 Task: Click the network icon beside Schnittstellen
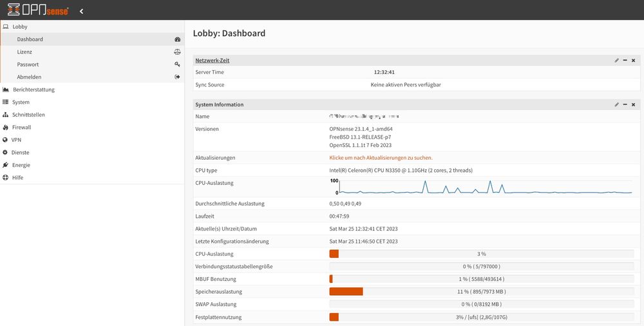pyautogui.click(x=5, y=115)
